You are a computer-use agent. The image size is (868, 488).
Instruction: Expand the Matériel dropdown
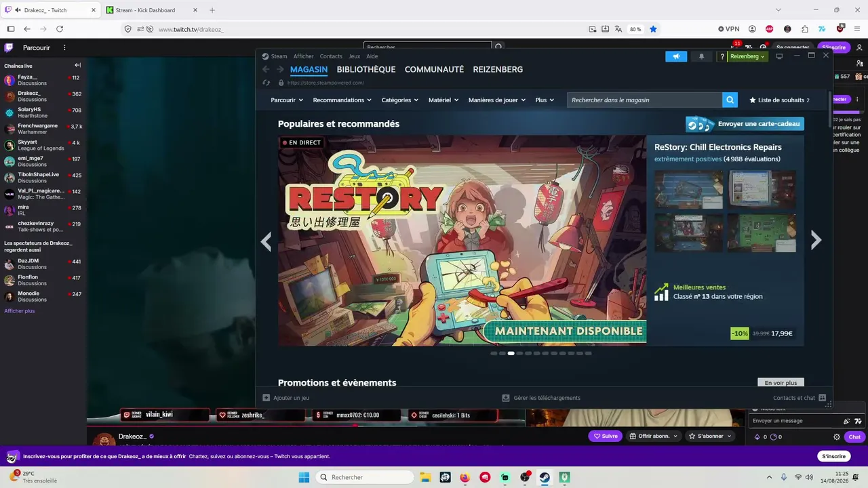(x=443, y=100)
